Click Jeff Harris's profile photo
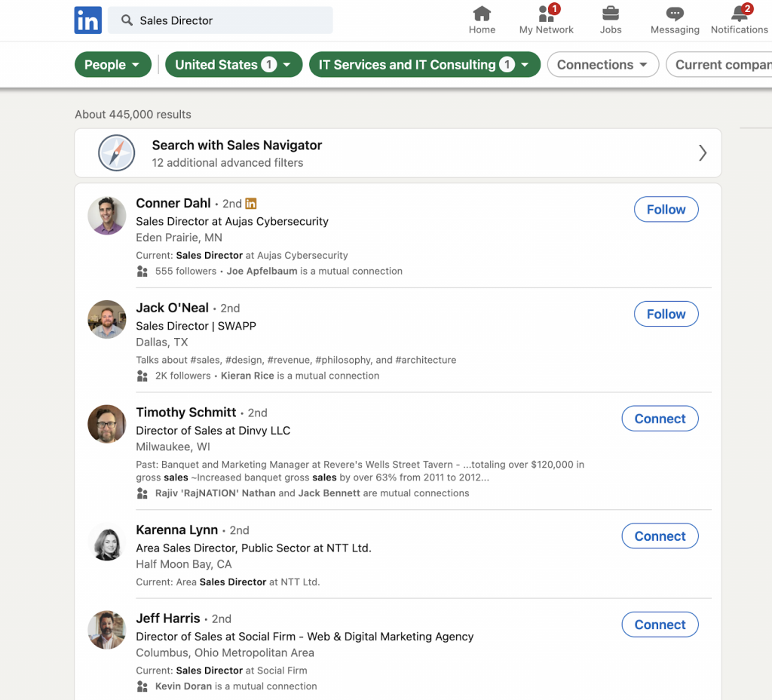Image resolution: width=772 pixels, height=700 pixels. 107,630
